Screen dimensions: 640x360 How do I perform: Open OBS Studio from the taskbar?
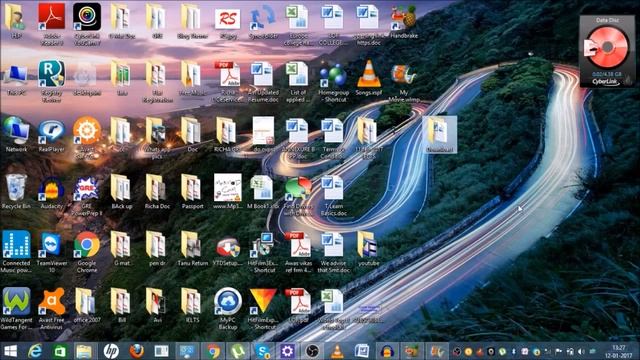313,351
